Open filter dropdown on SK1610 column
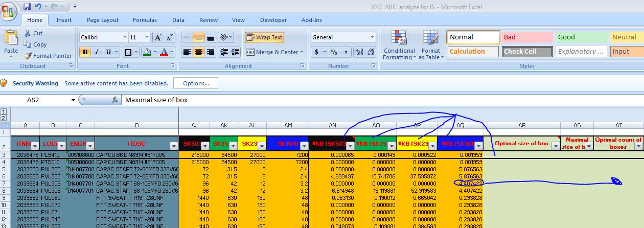 [x=304, y=146]
